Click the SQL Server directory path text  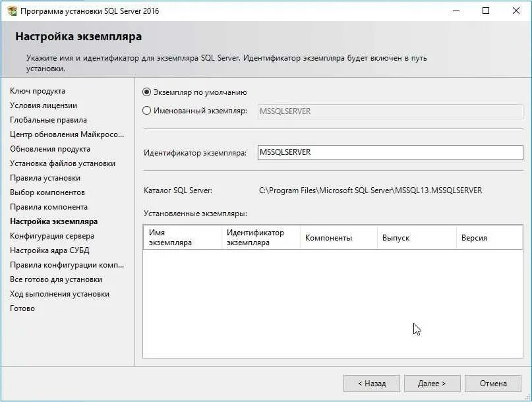click(370, 190)
